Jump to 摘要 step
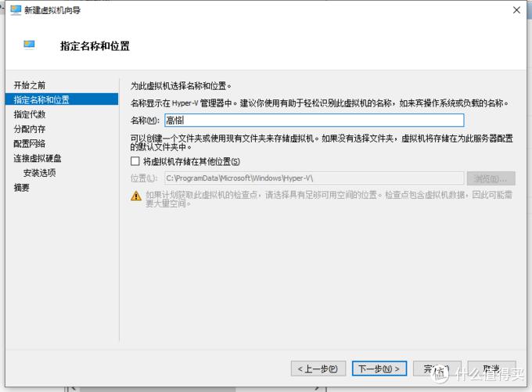 tap(21, 187)
